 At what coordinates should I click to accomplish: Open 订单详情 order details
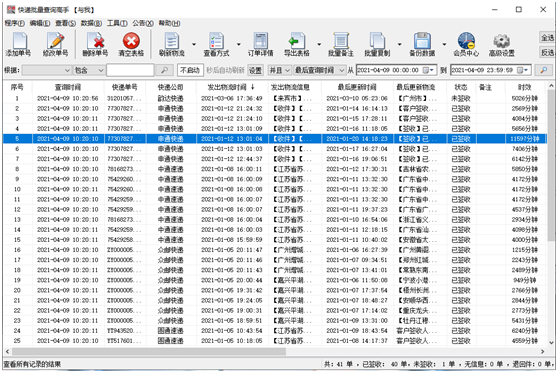[260, 44]
